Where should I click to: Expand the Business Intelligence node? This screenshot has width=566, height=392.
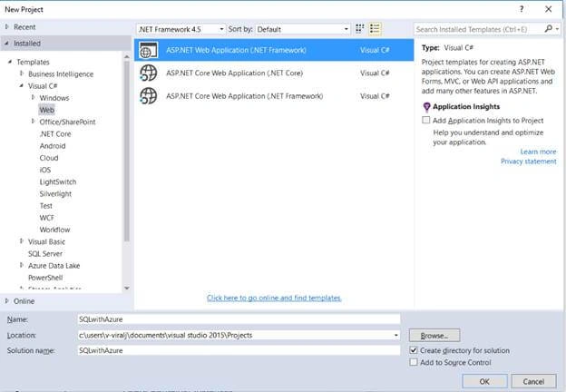(22, 73)
